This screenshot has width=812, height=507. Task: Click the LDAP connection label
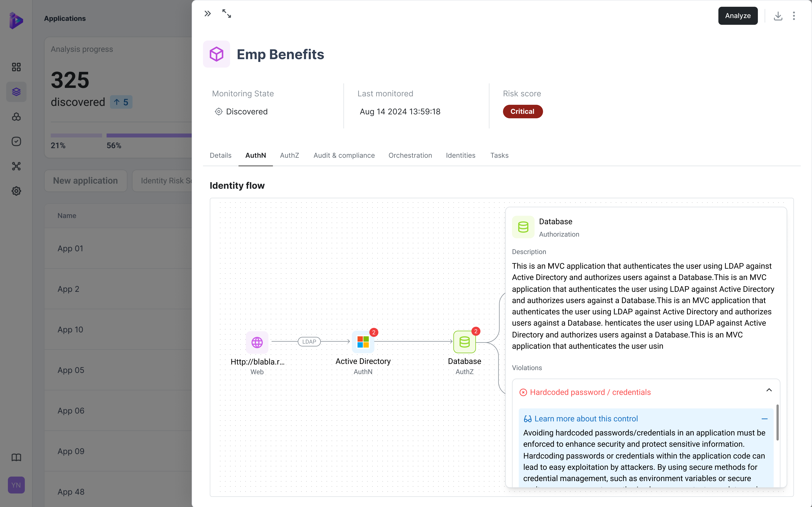tap(309, 342)
